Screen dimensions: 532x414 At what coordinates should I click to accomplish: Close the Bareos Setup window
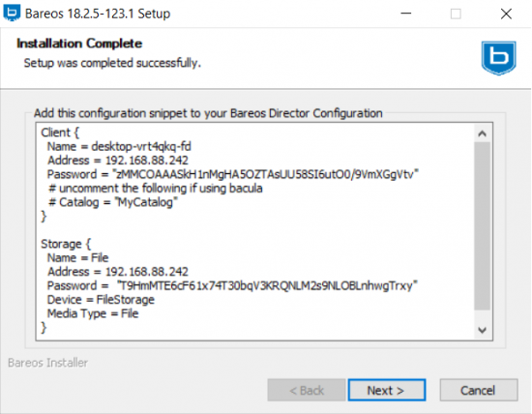coord(506,14)
